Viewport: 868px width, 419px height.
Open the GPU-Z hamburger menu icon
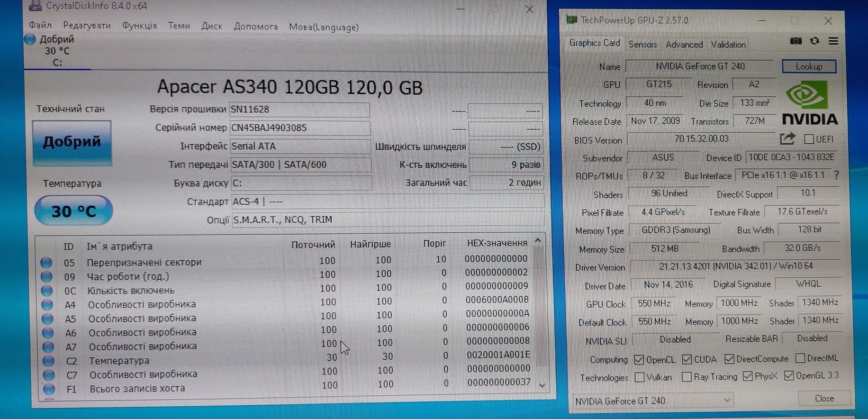(x=833, y=41)
